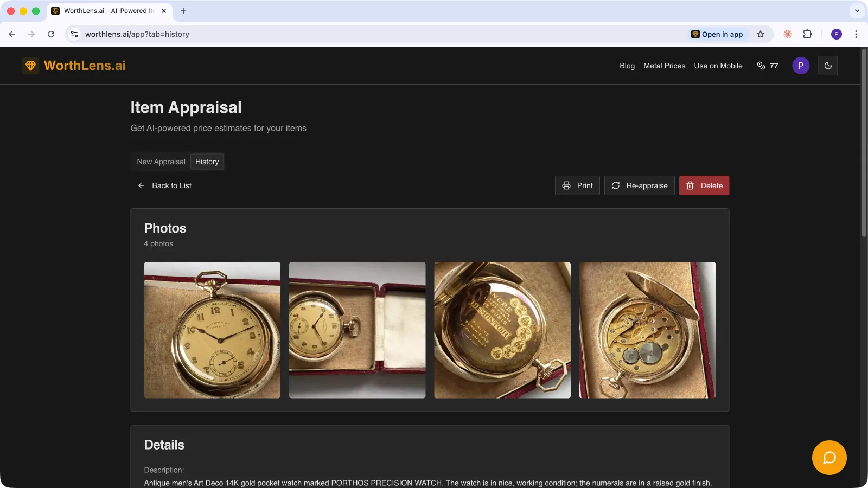868x488 pixels.
Task: Open the first photo of the watch face
Action: coord(212,330)
